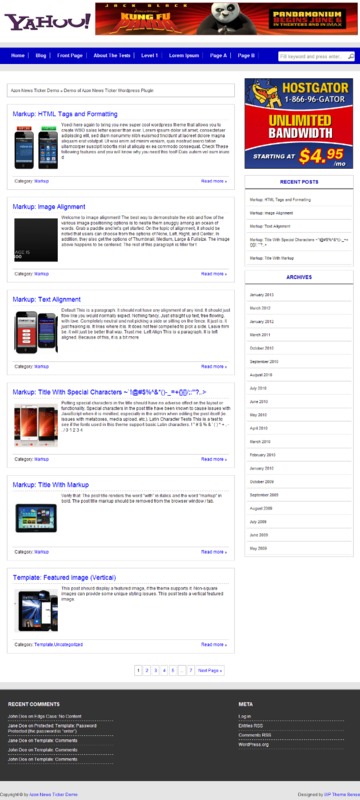Select Level 1 in navigation bar

149,56
